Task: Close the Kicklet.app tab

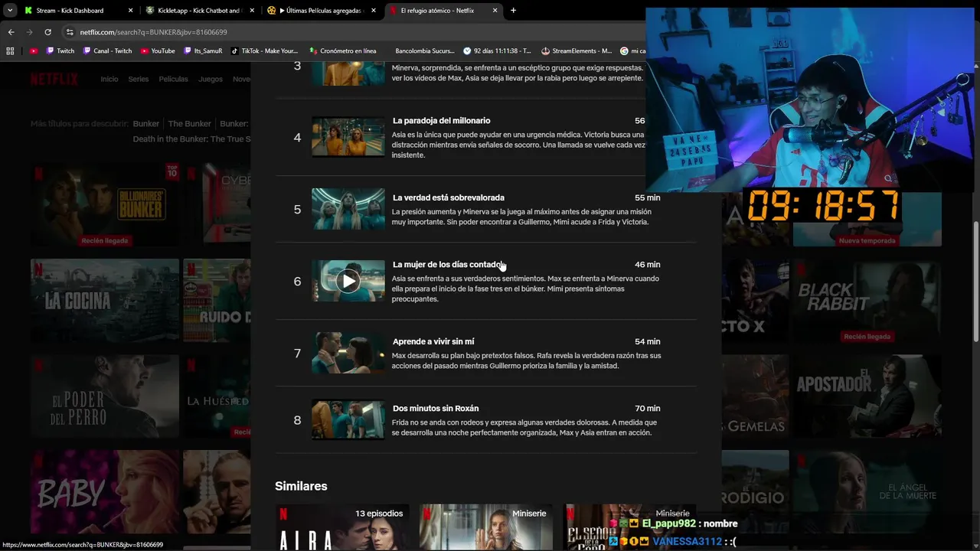Action: tap(252, 11)
